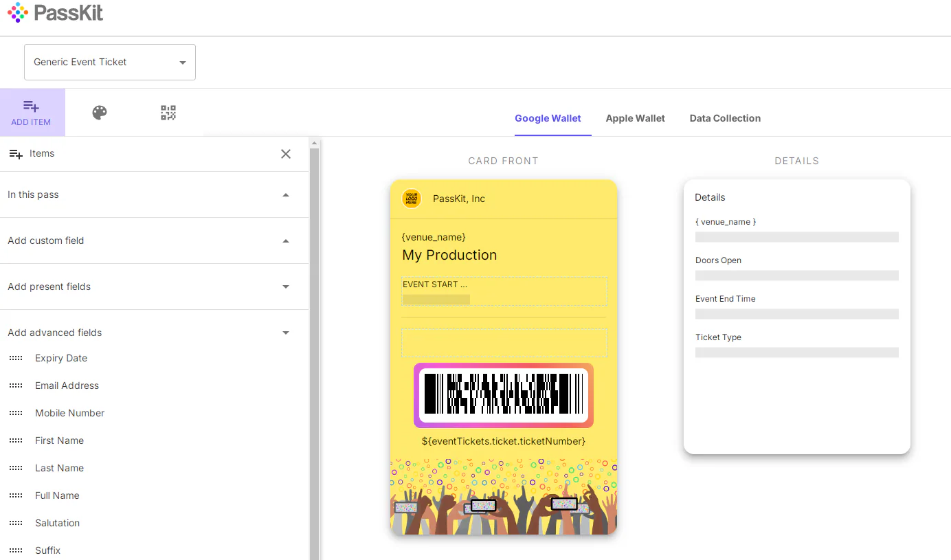Expand the Add present fields section
Image resolution: width=951 pixels, height=560 pixels.
[155, 287]
